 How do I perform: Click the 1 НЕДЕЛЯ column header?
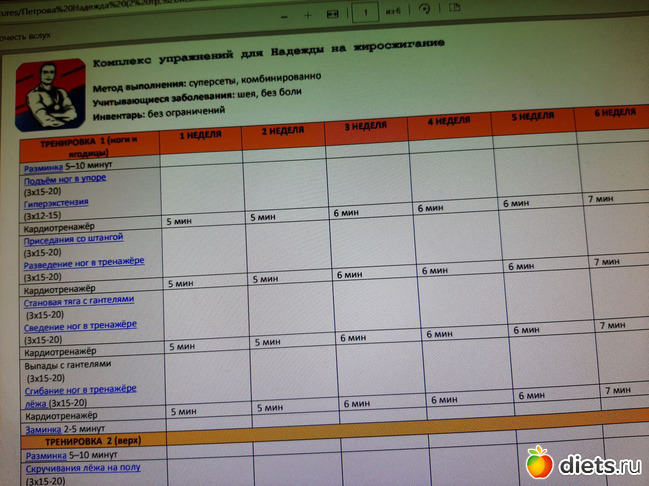200,134
